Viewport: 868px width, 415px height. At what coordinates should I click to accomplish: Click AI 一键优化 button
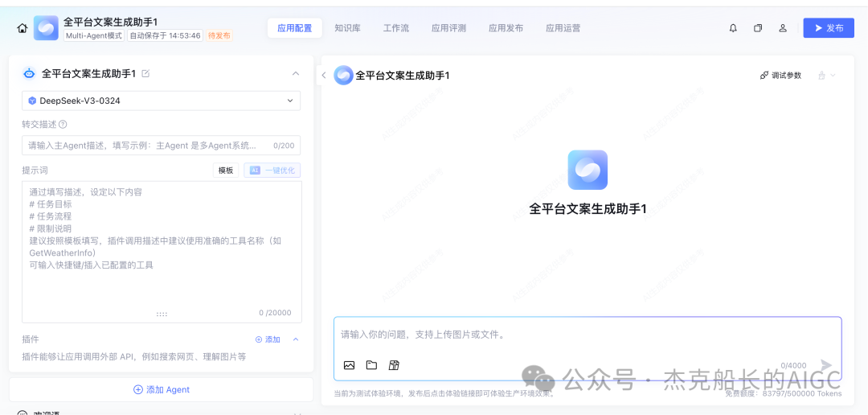click(272, 171)
